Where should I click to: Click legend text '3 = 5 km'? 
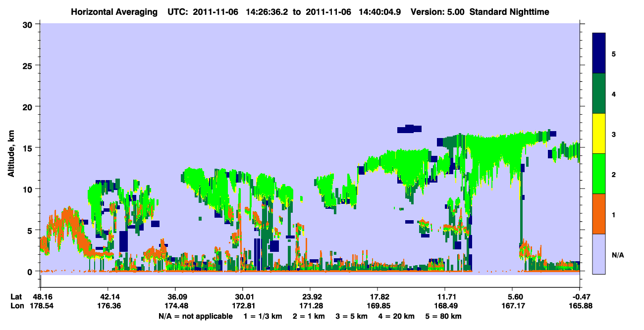point(352,316)
